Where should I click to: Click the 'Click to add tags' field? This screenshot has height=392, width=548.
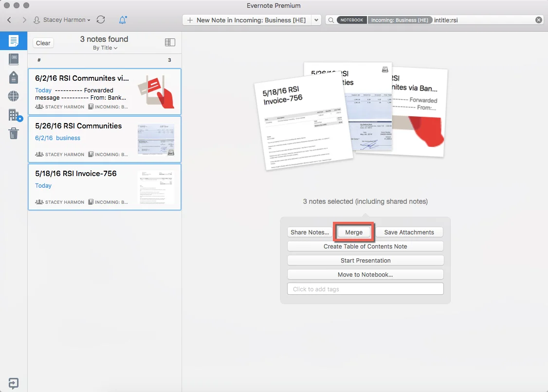click(x=365, y=289)
